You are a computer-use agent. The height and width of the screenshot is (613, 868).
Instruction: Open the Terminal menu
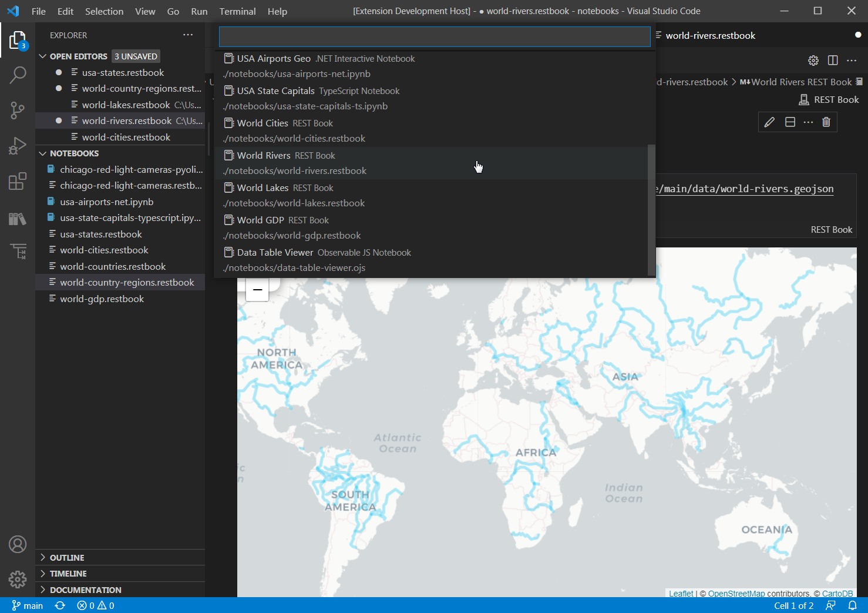coord(237,11)
